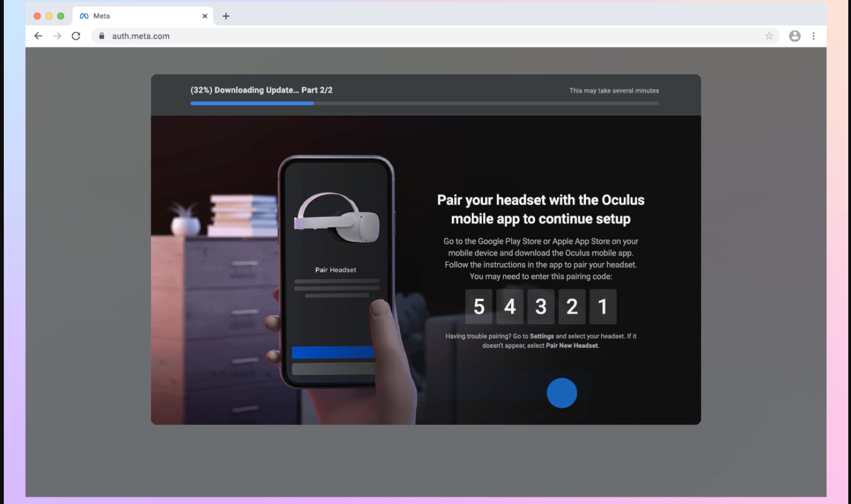Open the browser profile account icon

click(x=795, y=36)
